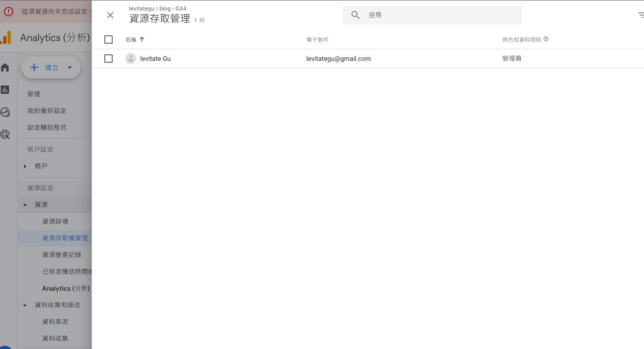Open 資源詳情
The width and height of the screenshot is (644, 349).
(55, 221)
